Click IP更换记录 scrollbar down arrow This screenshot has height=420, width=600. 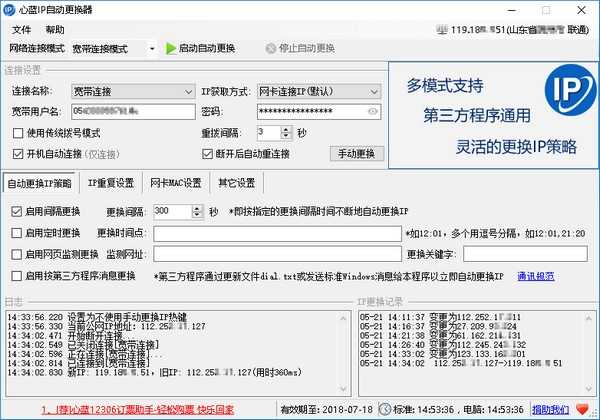click(589, 389)
